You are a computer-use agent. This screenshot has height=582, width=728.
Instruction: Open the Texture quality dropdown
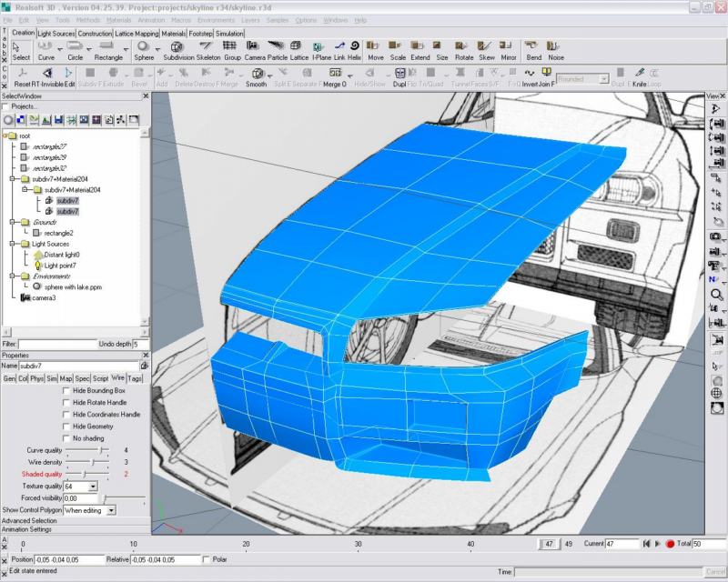[x=94, y=487]
